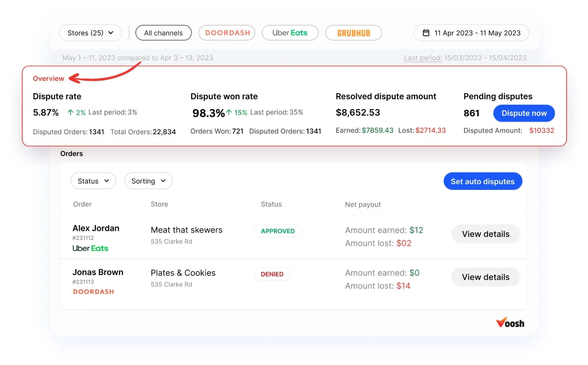Open the Sorting dropdown
This screenshot has height=365, width=588.
[x=148, y=181]
